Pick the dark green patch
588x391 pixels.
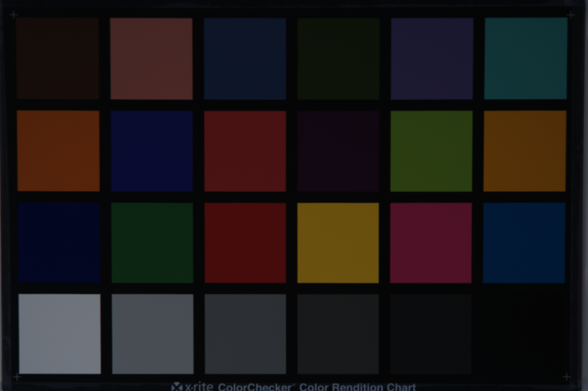point(152,243)
